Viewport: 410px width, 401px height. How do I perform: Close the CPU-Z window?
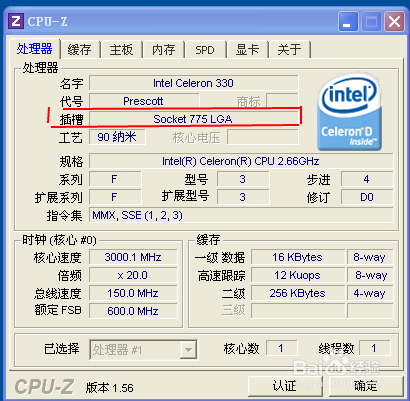(x=395, y=22)
